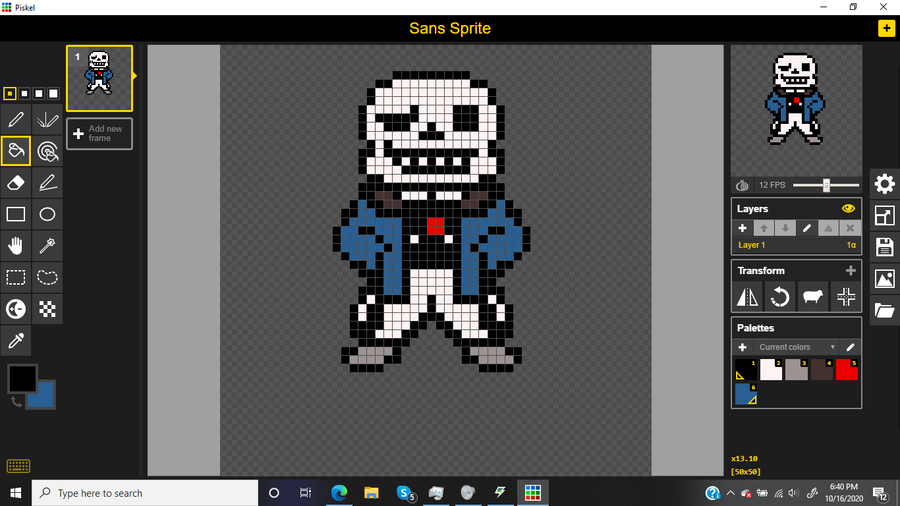Select the Lighten tool

pyautogui.click(x=15, y=309)
